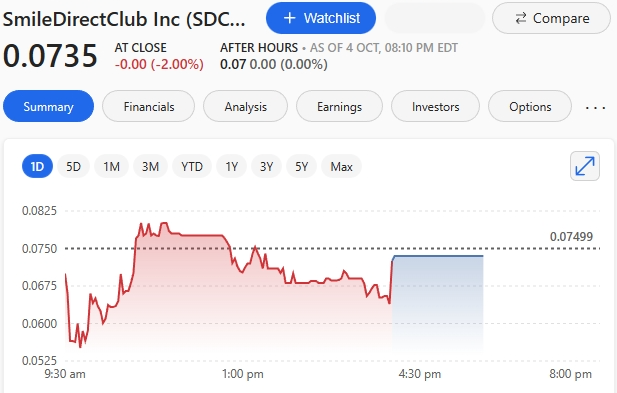Show more tabs via ellipsis

595,107
